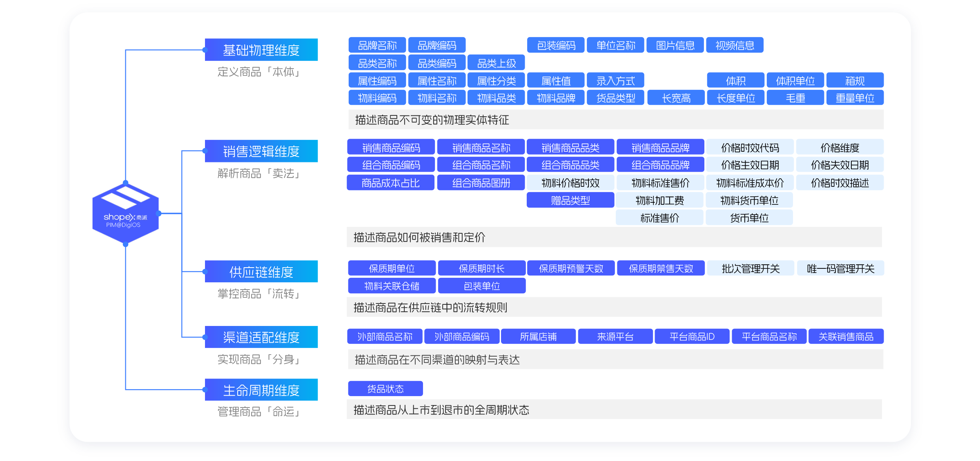Select the 渠道适配维度 dimension header
980x461 pixels.
pos(261,337)
